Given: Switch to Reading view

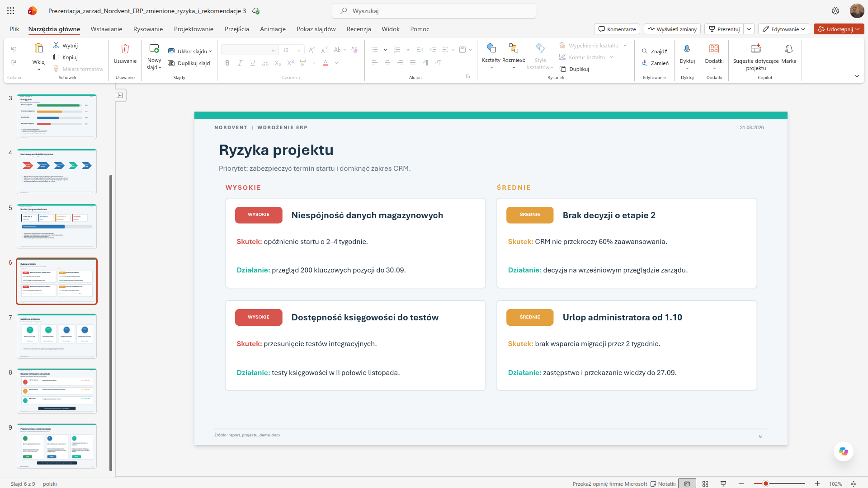Looking at the screenshot, I should (x=723, y=483).
